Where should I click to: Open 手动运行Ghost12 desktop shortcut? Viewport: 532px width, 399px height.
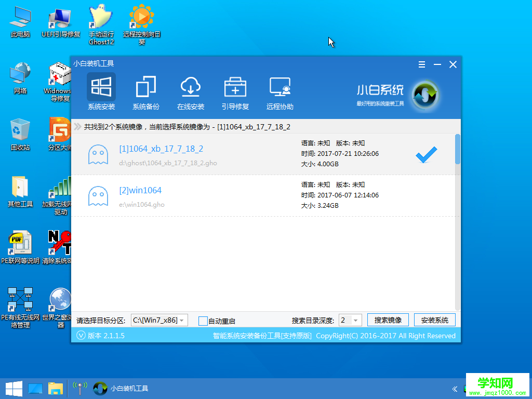pos(101,25)
